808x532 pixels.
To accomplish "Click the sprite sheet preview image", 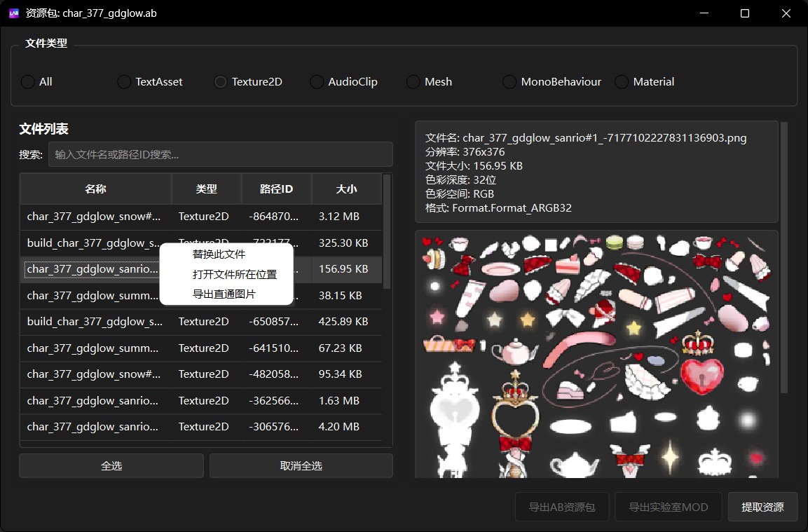I will click(x=596, y=354).
